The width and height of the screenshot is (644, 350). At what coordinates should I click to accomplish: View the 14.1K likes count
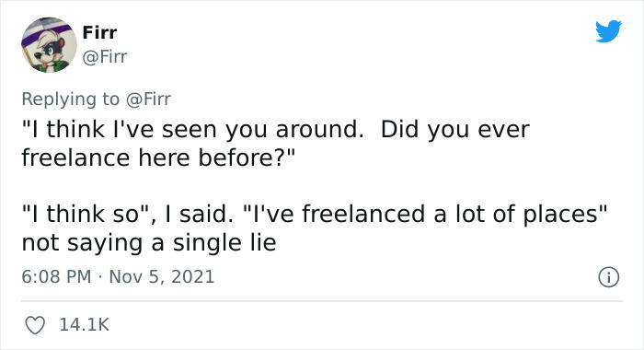(x=85, y=325)
